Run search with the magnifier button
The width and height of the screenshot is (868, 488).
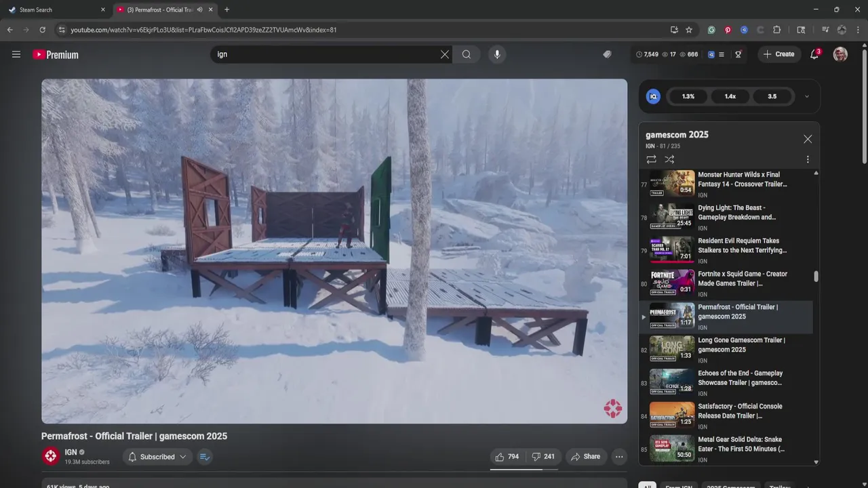click(467, 54)
